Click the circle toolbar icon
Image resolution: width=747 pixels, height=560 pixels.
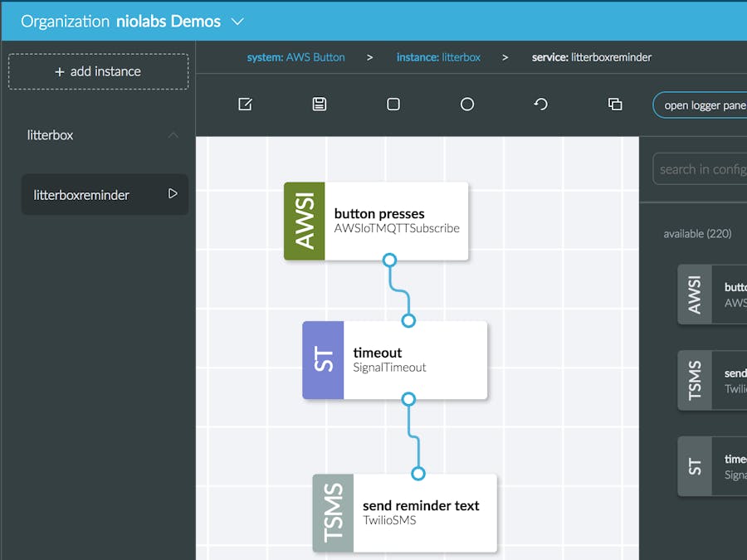pyautogui.click(x=466, y=104)
